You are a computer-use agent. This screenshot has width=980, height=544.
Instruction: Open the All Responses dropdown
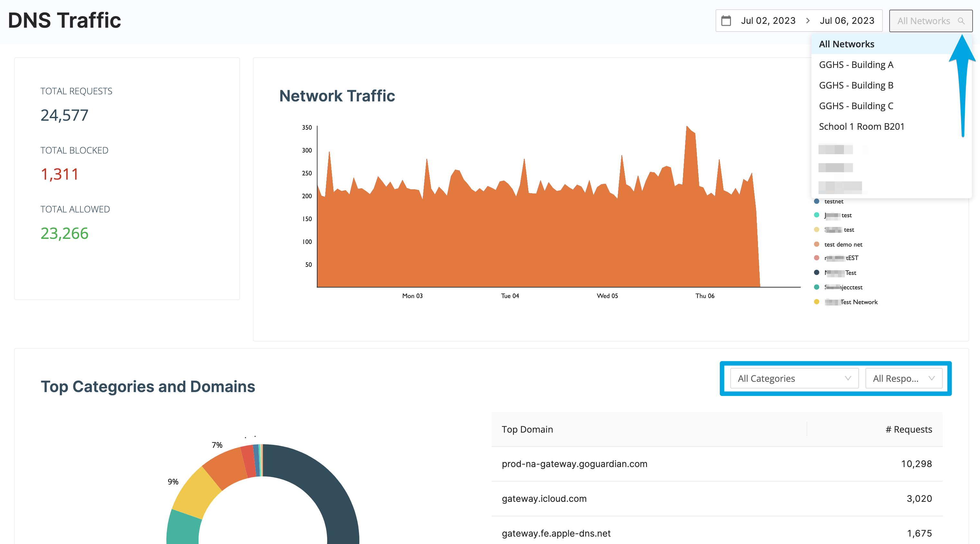(x=903, y=379)
